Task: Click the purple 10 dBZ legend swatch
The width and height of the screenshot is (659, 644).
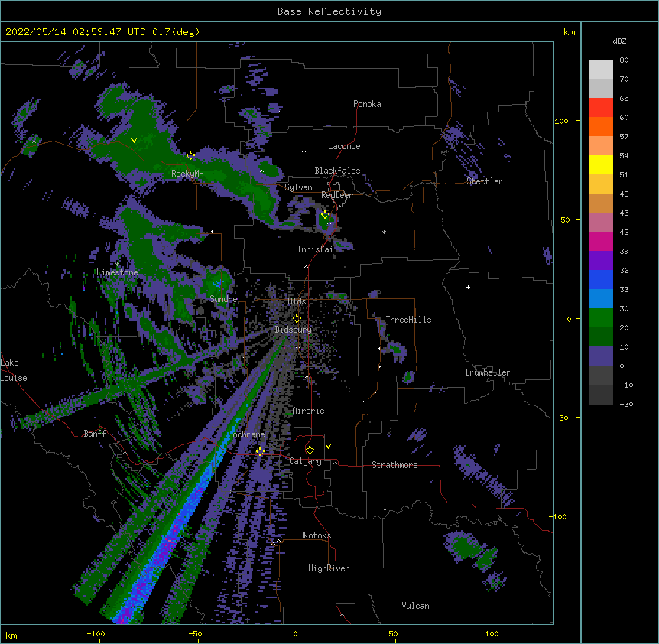Action: coord(601,356)
